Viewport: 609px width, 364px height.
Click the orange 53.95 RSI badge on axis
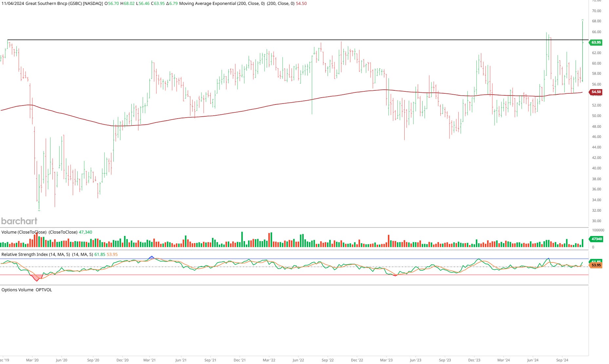596,265
